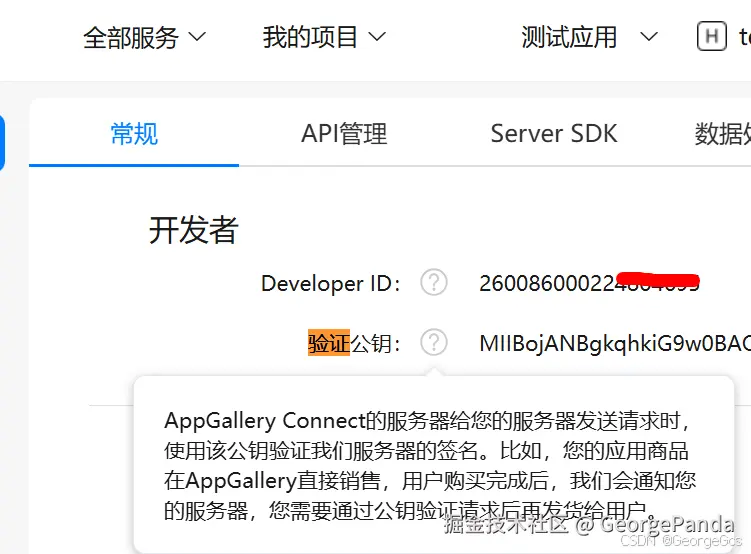Click the help icon beside Developer ID

pos(434,283)
